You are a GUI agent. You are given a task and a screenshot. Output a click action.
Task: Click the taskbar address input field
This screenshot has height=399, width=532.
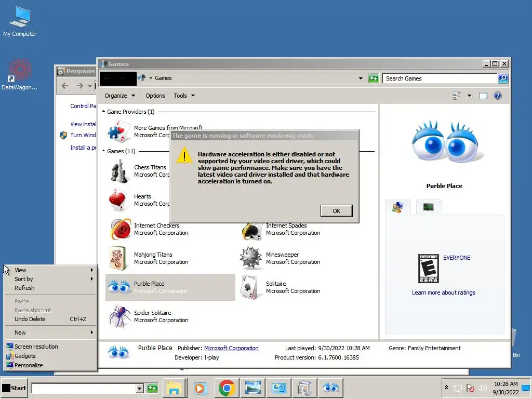(x=84, y=388)
